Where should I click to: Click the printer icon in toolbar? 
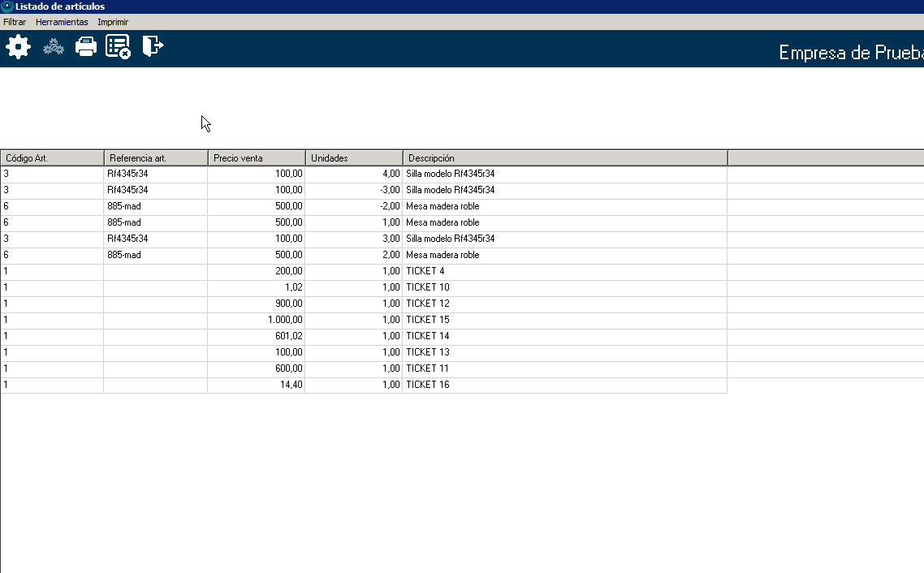(86, 47)
